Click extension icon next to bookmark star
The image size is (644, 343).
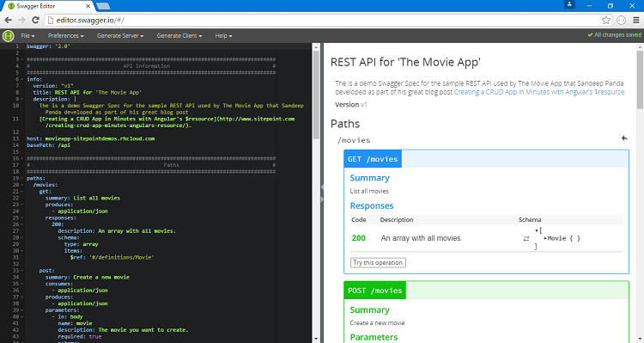[621, 20]
